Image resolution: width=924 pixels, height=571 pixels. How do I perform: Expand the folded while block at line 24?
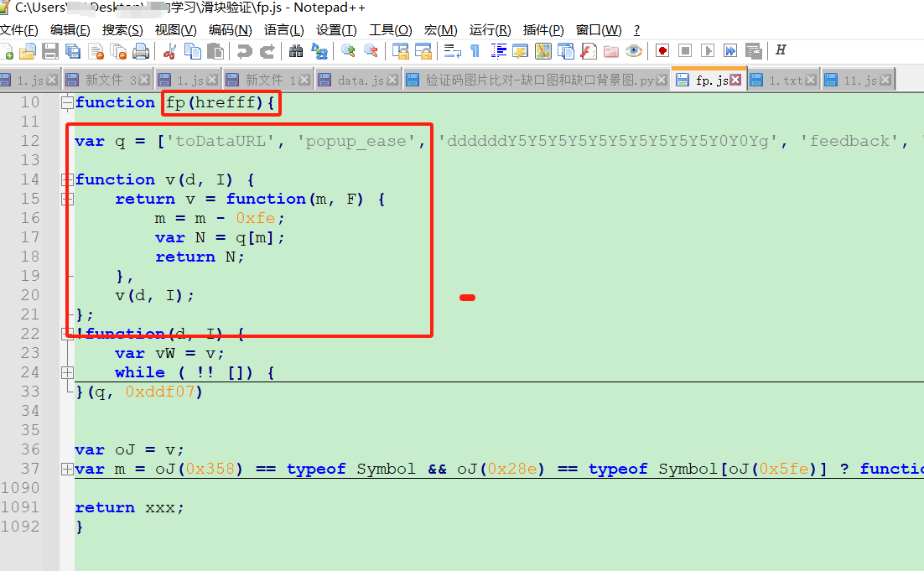[67, 372]
